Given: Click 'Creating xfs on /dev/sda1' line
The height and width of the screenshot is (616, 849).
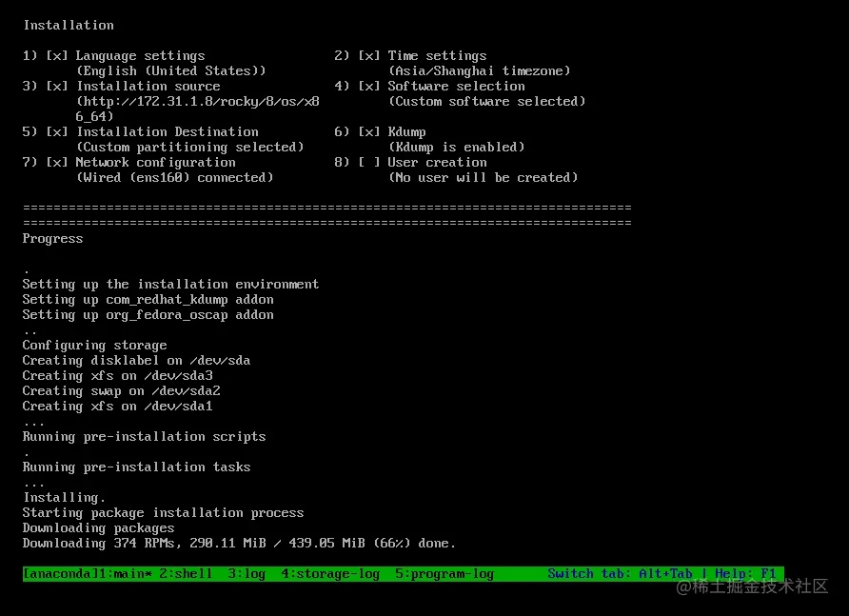Looking at the screenshot, I should click(x=117, y=406).
